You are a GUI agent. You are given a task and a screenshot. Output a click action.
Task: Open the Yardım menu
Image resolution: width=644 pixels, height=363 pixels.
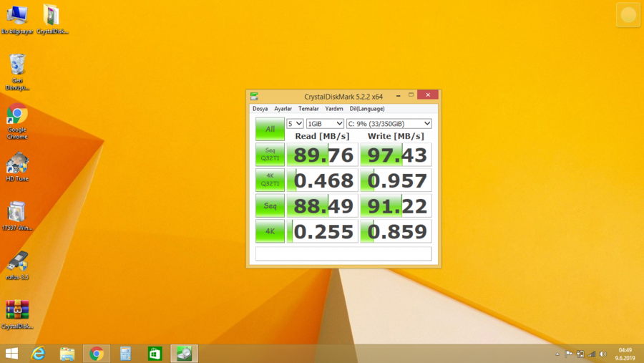pyautogui.click(x=334, y=109)
